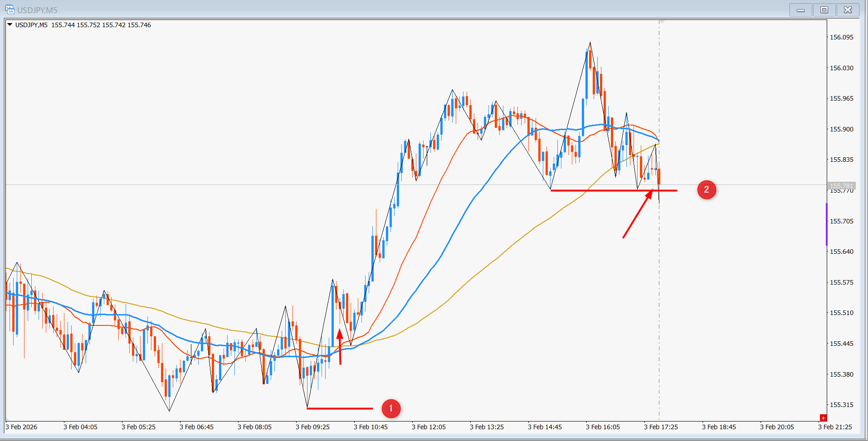Viewport: 868px width, 441px height.
Task: Click the 3 Feb 20:05 time label
Action: 777,427
